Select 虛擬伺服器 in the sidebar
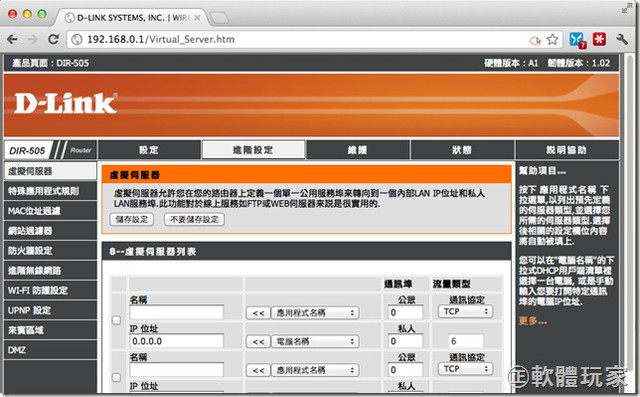Viewport: 640px width, 397px height. (x=50, y=171)
